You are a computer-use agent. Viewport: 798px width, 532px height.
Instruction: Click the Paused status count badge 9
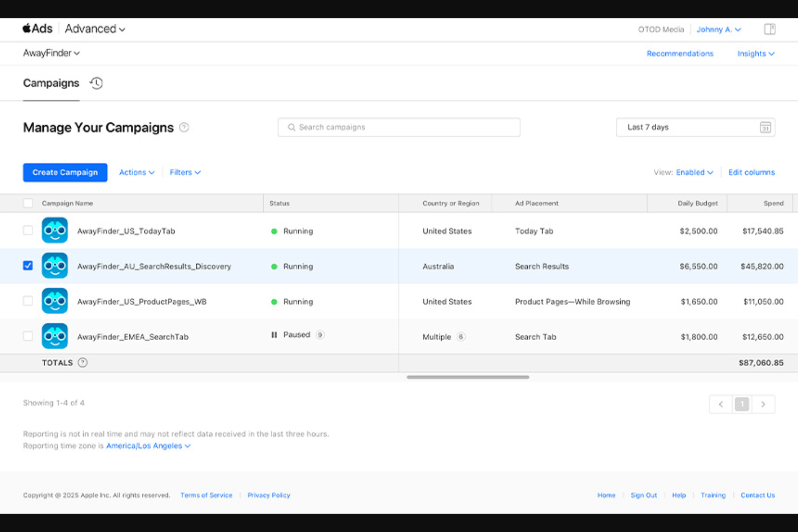320,335
